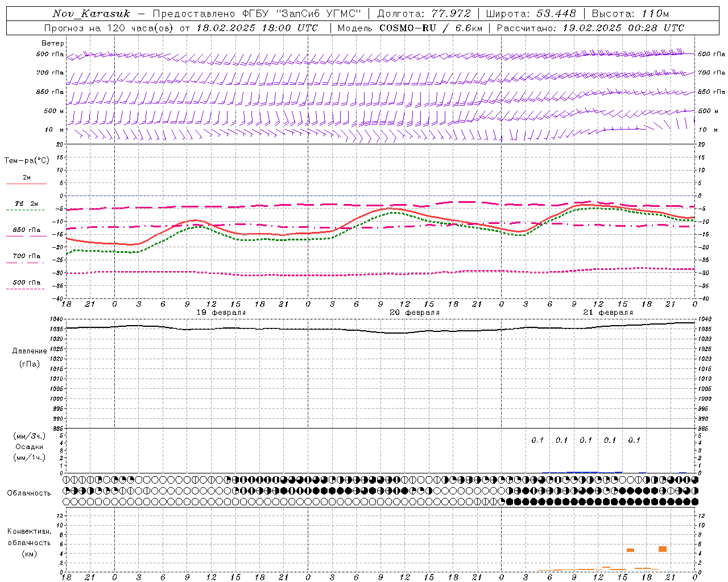Click the '10 м' wind level label on left
The image size is (728, 582).
click(x=54, y=130)
